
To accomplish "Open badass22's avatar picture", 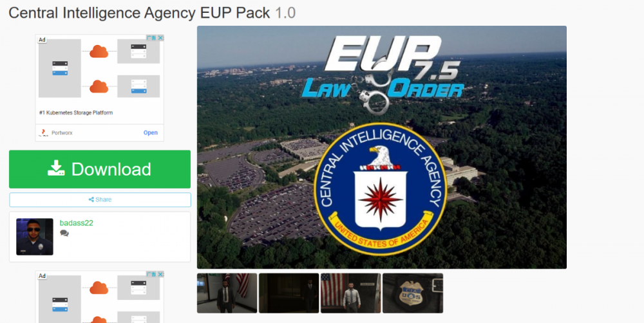I will point(35,237).
